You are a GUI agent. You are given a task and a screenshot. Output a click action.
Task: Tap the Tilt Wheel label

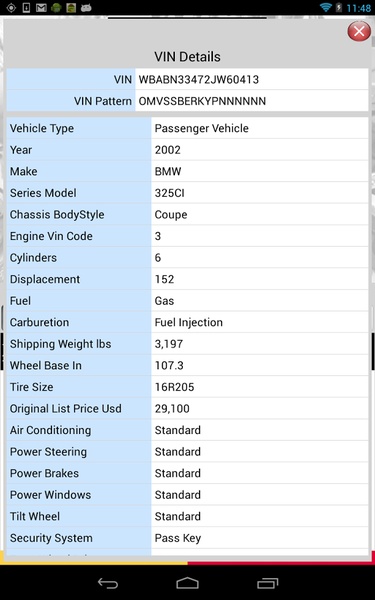click(x=35, y=516)
